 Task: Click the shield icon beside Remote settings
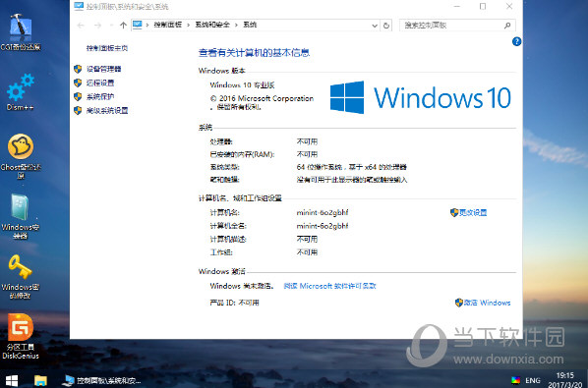(x=78, y=83)
